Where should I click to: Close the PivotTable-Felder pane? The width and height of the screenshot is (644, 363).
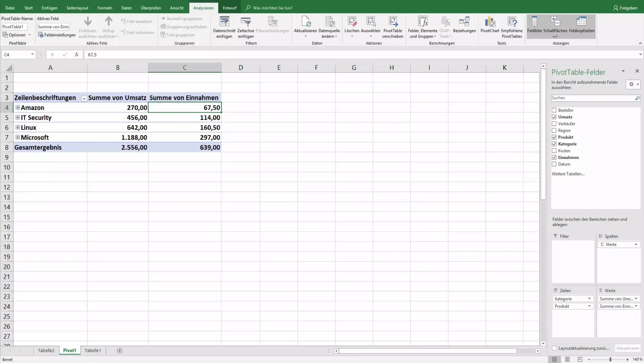pyautogui.click(x=637, y=71)
